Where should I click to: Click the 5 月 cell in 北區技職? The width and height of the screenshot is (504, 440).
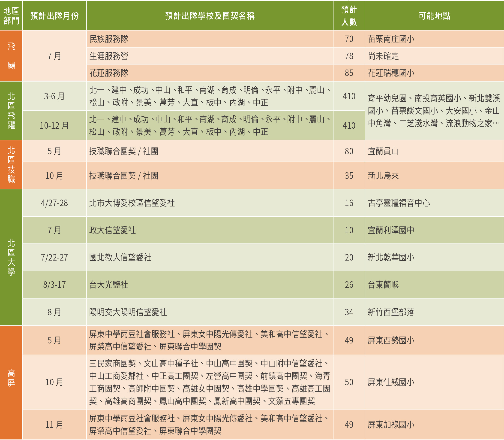tap(54, 151)
